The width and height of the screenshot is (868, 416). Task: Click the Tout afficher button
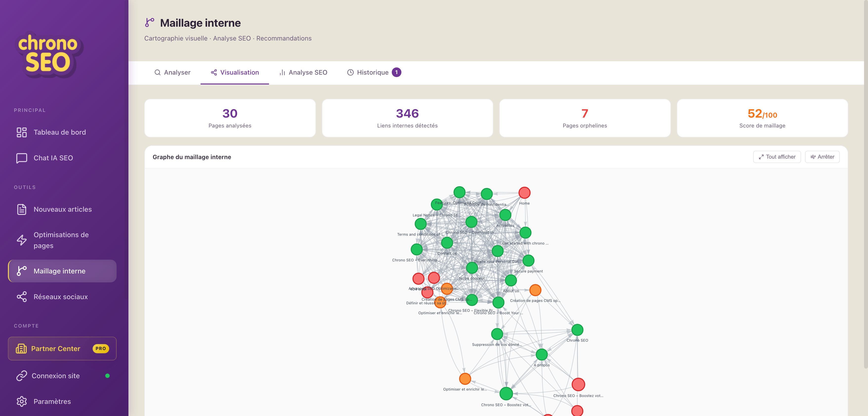tap(777, 157)
